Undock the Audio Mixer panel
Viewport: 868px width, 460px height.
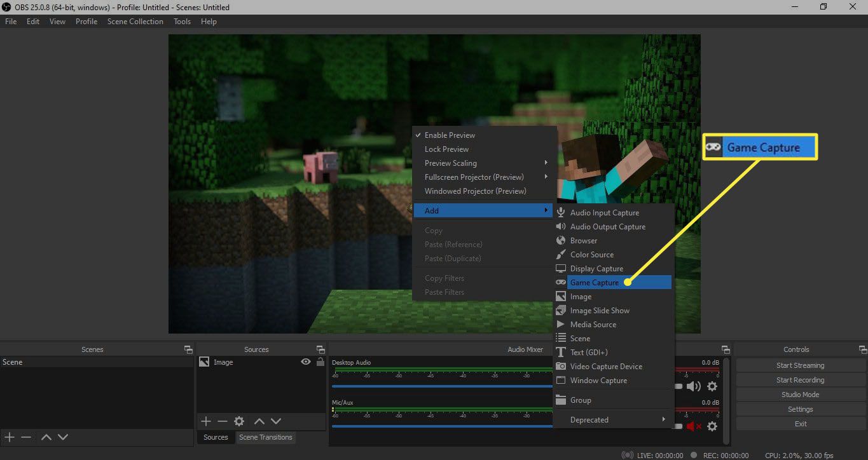click(x=726, y=349)
